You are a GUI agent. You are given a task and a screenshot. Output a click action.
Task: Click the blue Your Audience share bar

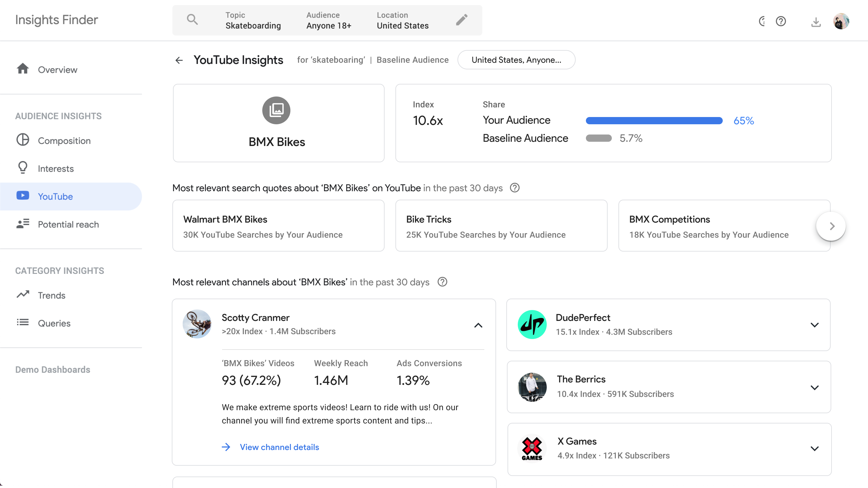click(654, 121)
